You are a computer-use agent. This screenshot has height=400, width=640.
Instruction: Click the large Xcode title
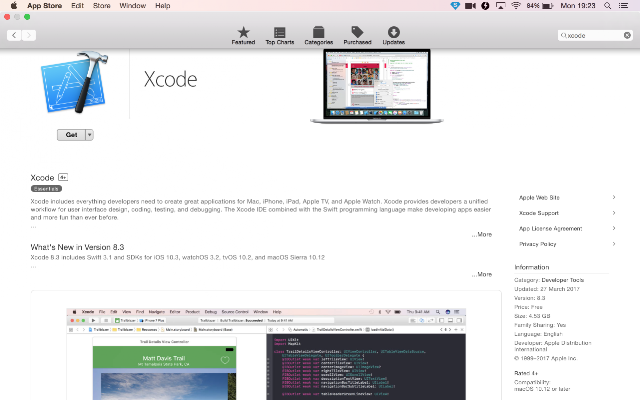coord(170,79)
